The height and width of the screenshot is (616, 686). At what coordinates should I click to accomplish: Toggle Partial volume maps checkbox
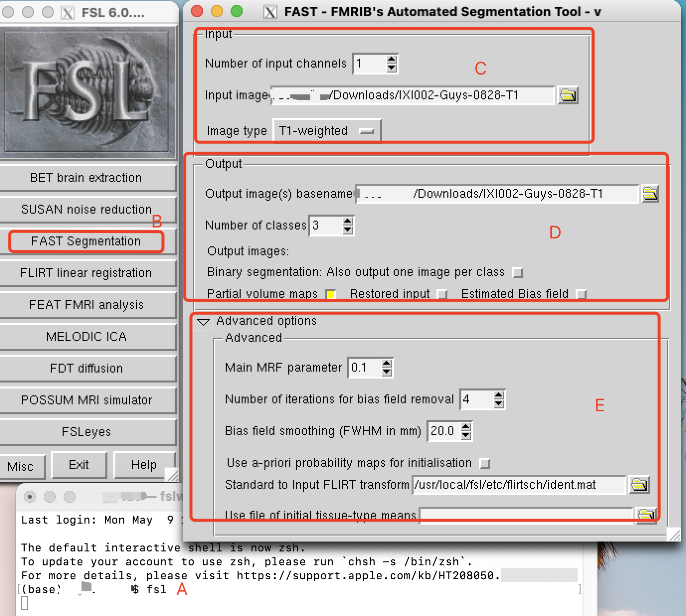pyautogui.click(x=331, y=295)
